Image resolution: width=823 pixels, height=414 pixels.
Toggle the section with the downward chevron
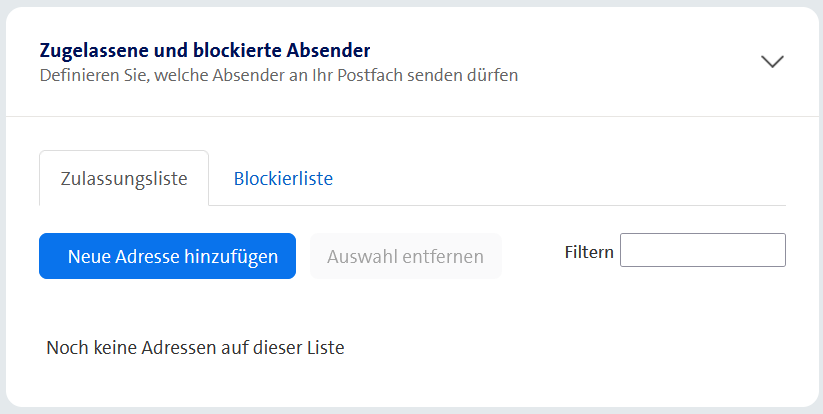pyautogui.click(x=771, y=61)
